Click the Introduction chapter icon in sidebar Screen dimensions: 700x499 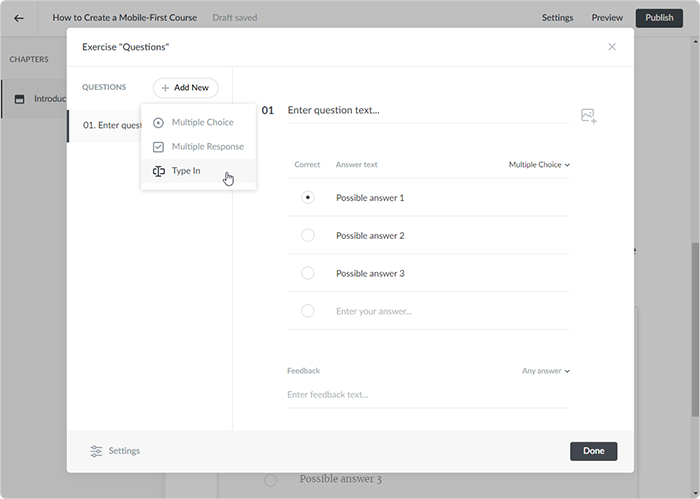pyautogui.click(x=20, y=99)
